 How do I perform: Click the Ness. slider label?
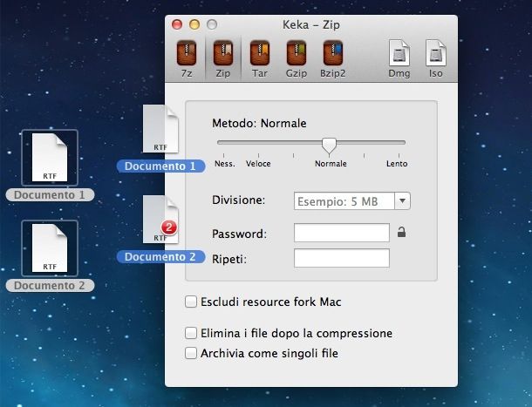pos(225,164)
